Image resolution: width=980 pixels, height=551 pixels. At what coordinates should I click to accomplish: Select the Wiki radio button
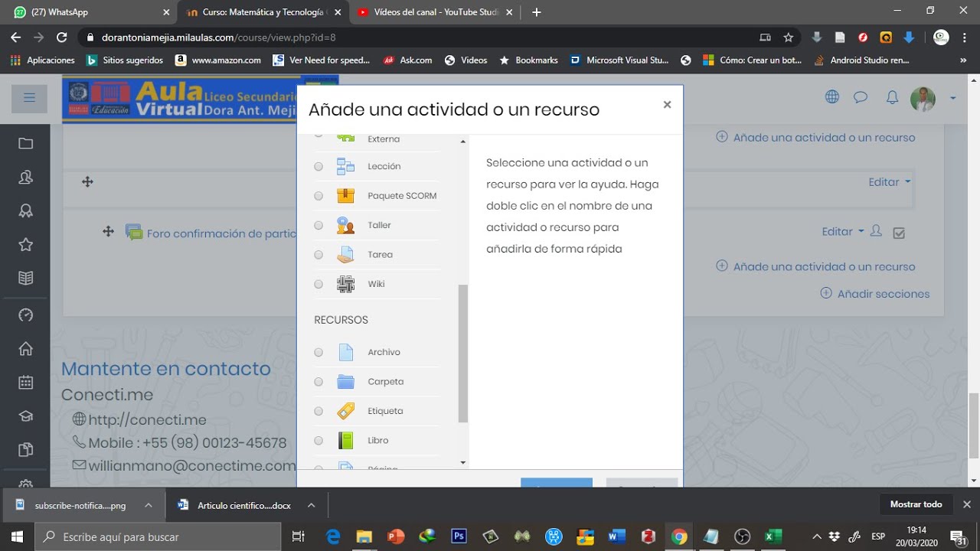[x=318, y=284]
